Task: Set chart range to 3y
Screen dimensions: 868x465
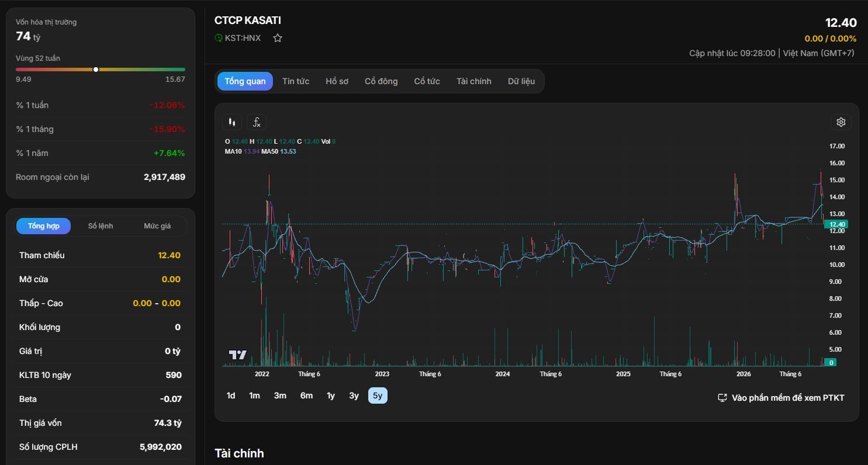Action: click(354, 395)
